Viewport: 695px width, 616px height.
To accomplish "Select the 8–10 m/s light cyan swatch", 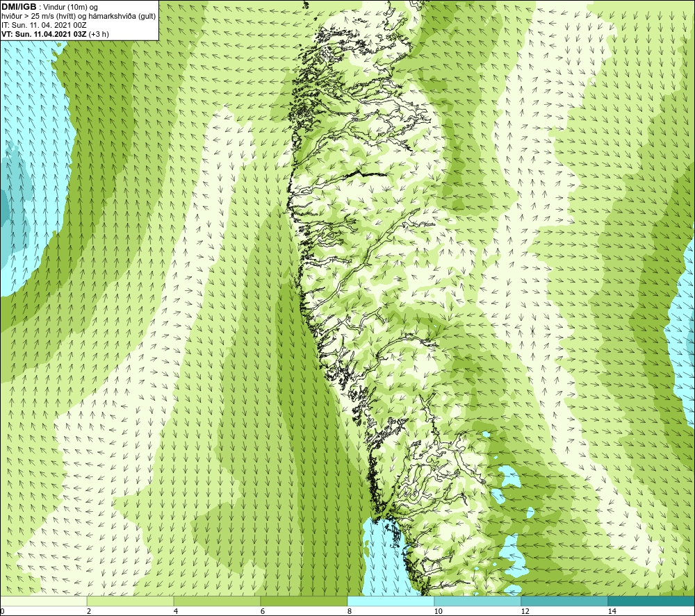I will point(391,601).
